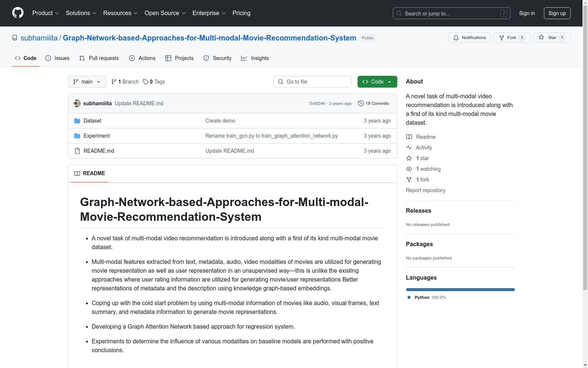This screenshot has width=588, height=368.
Task: Click the tag icon next to 0 Tags
Action: point(146,82)
